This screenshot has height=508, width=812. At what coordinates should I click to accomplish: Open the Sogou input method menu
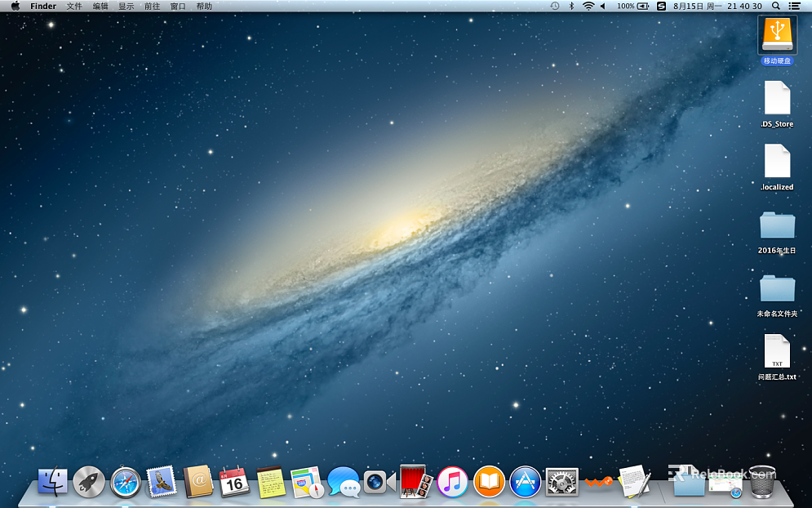[x=661, y=7]
